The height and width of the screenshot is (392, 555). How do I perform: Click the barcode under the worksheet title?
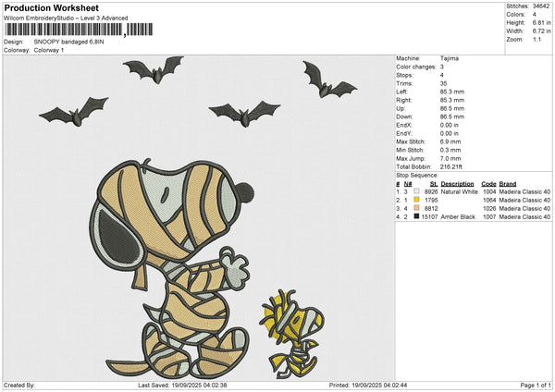coord(79,30)
